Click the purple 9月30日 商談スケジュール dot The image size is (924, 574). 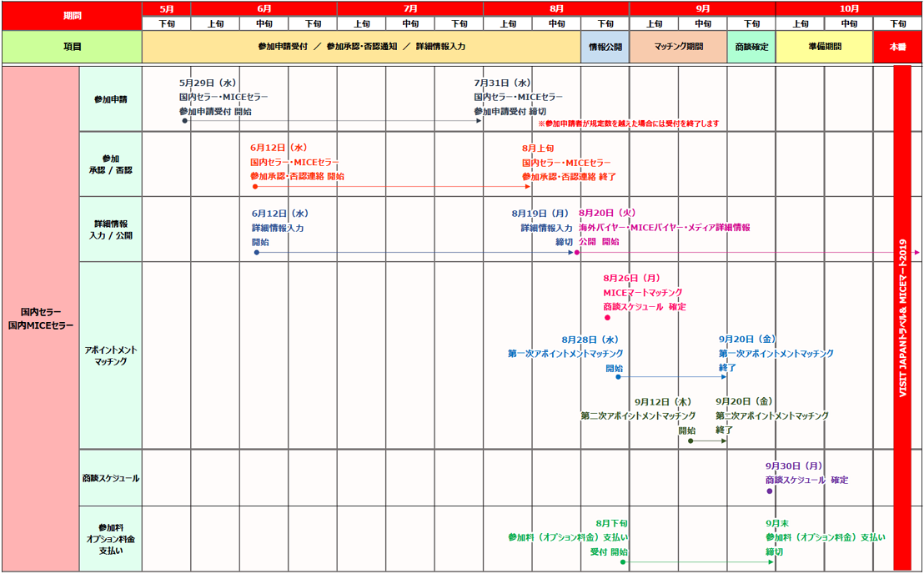point(770,491)
